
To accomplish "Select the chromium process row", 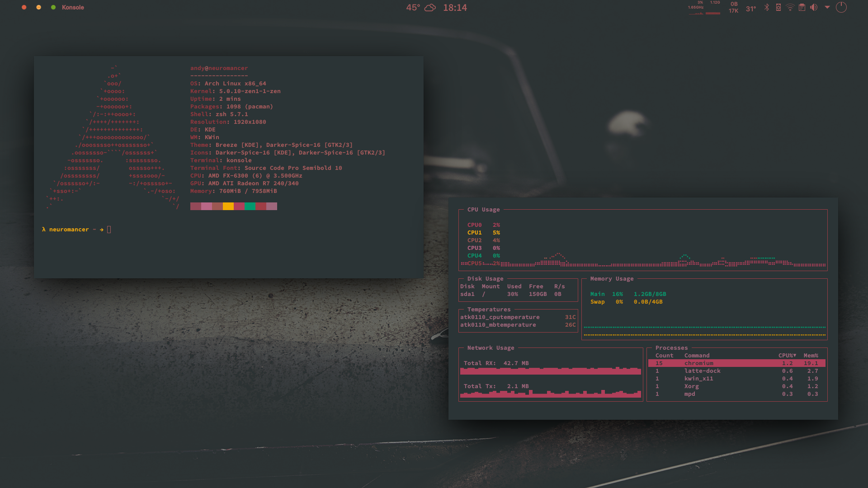I will click(737, 363).
